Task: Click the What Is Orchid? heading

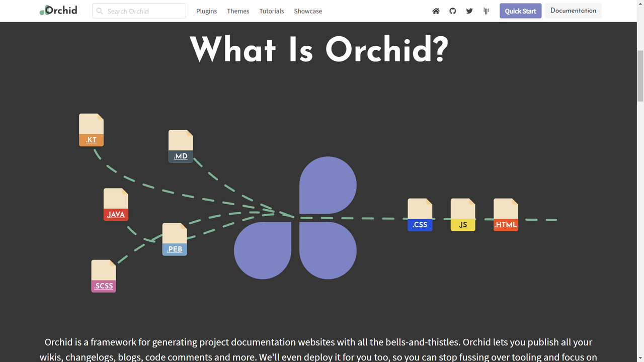Action: (x=319, y=49)
